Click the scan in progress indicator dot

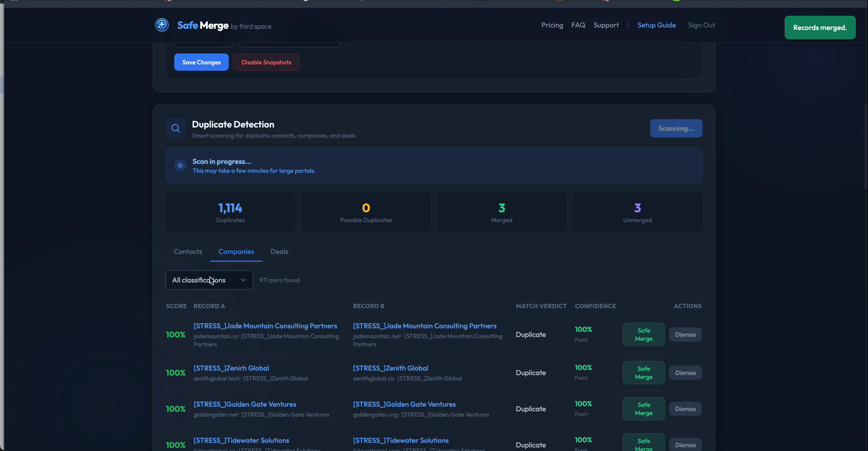180,165
